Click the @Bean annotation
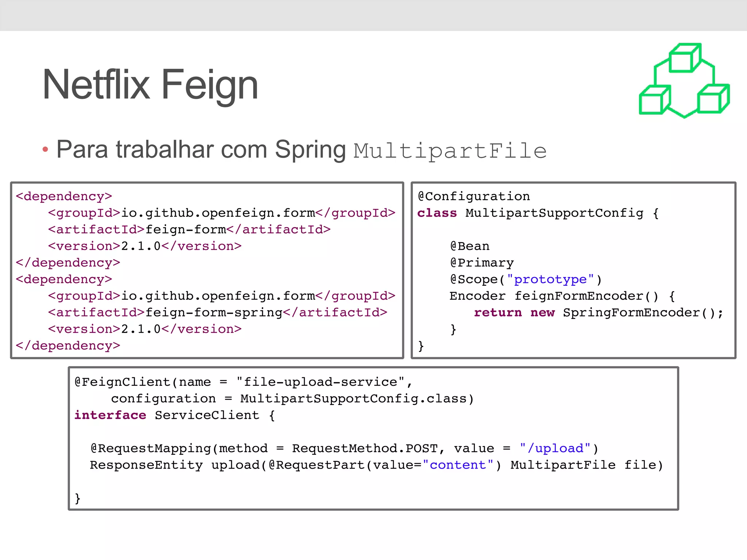This screenshot has height=560, width=747. (x=470, y=246)
